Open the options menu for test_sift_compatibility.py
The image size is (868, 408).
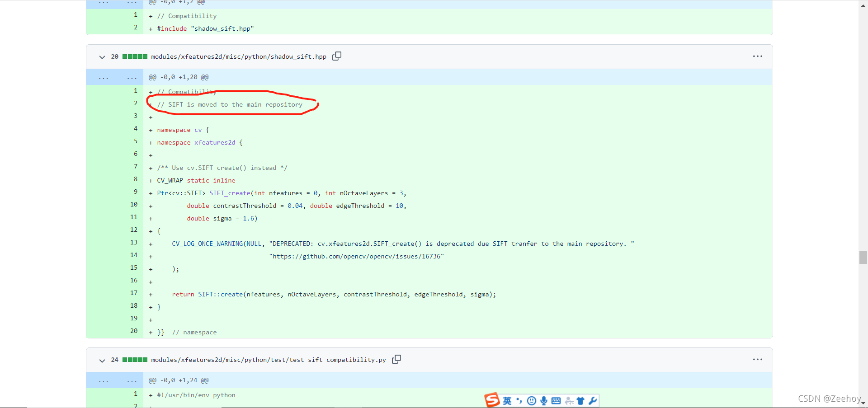pyautogui.click(x=757, y=360)
